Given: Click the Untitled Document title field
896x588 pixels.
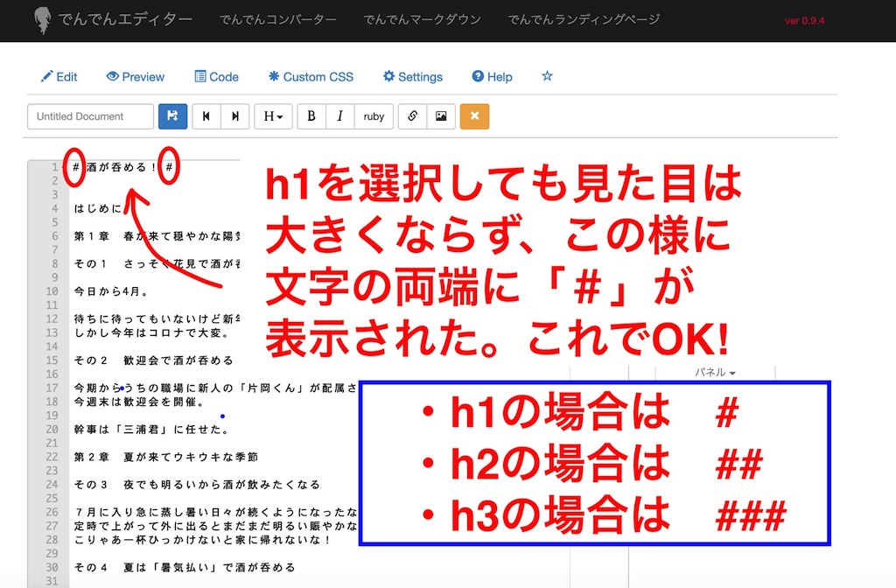Looking at the screenshot, I should pos(88,116).
